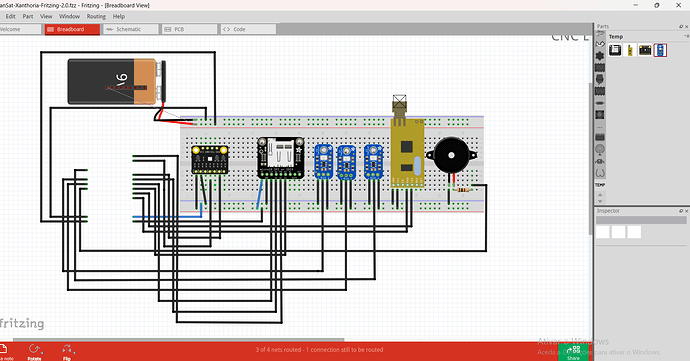Click the green Share button
690x361 pixels.
point(573,352)
